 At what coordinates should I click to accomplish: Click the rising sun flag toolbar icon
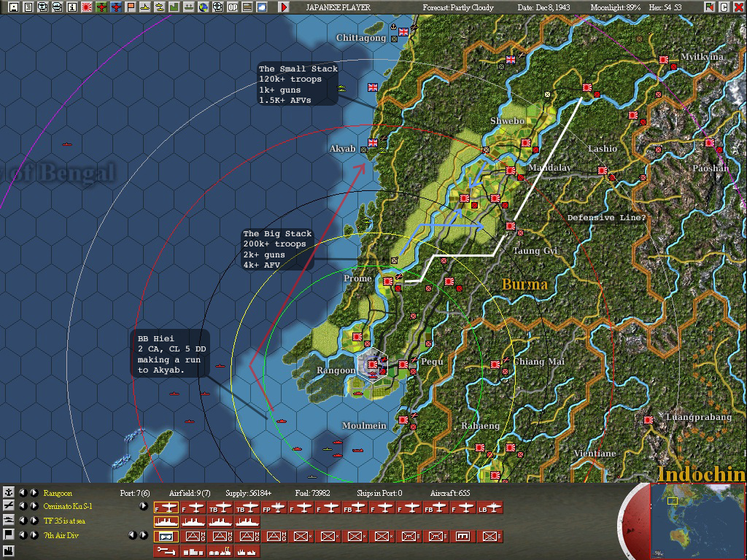pyautogui.click(x=87, y=7)
